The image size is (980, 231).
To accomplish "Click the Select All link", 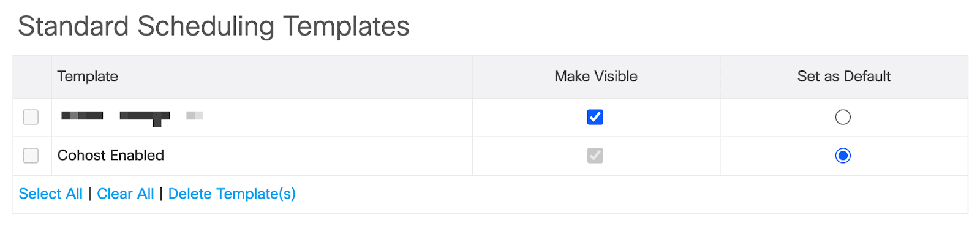I will pos(51,194).
